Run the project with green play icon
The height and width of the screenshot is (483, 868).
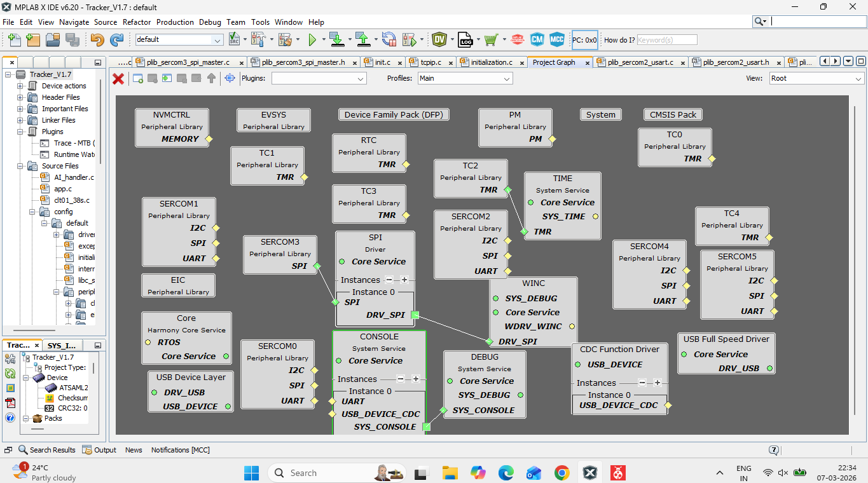coord(312,40)
